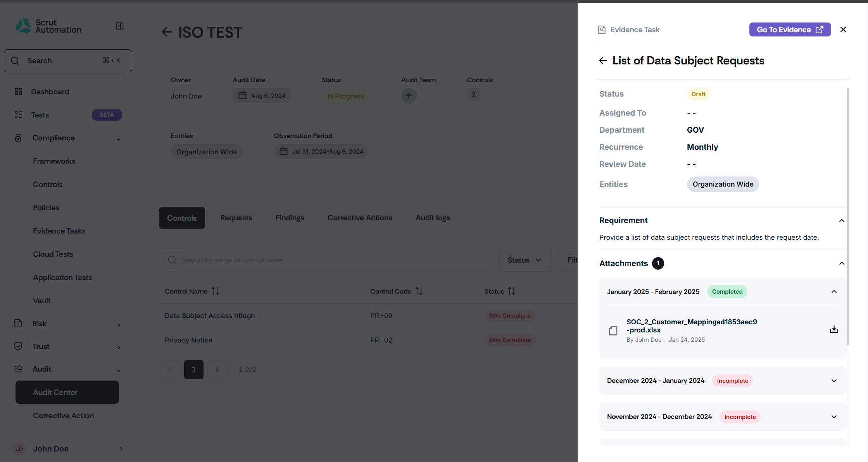
Task: Open the Status filter dropdown
Action: click(525, 260)
